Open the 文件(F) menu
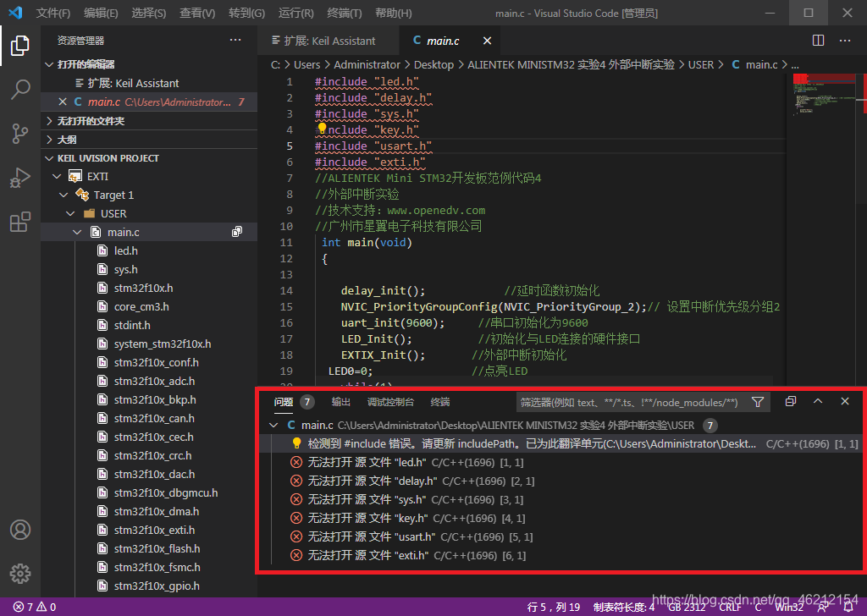 53,13
